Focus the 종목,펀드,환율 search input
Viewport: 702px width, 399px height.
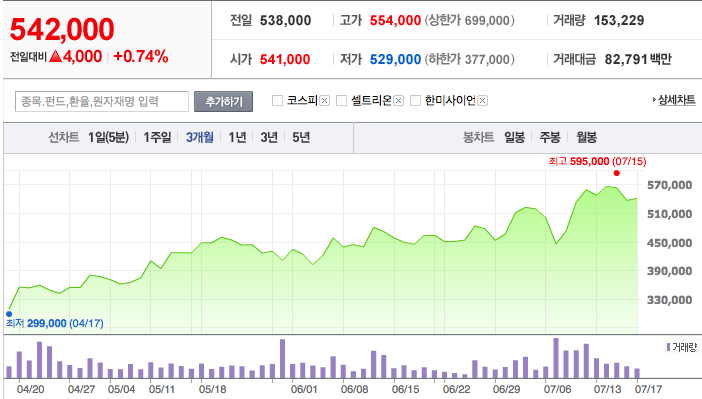coord(102,102)
